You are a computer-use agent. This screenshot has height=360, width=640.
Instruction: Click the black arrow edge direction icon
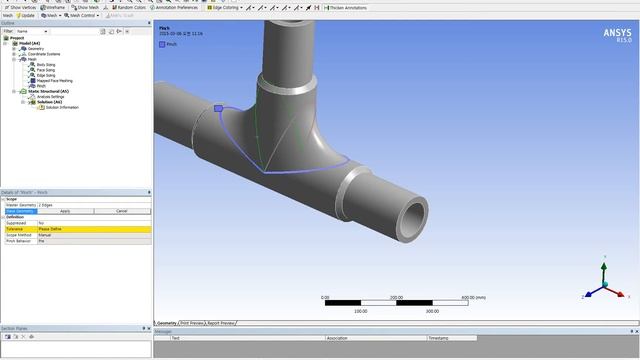[309, 8]
